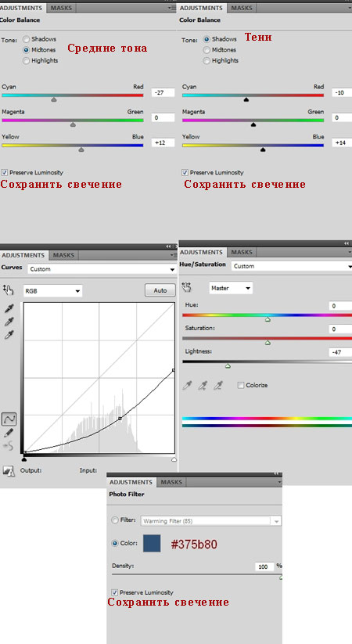Select the Adjustments tab in the Photo Filter panel
Screen dimensions: 352x644
point(131,482)
